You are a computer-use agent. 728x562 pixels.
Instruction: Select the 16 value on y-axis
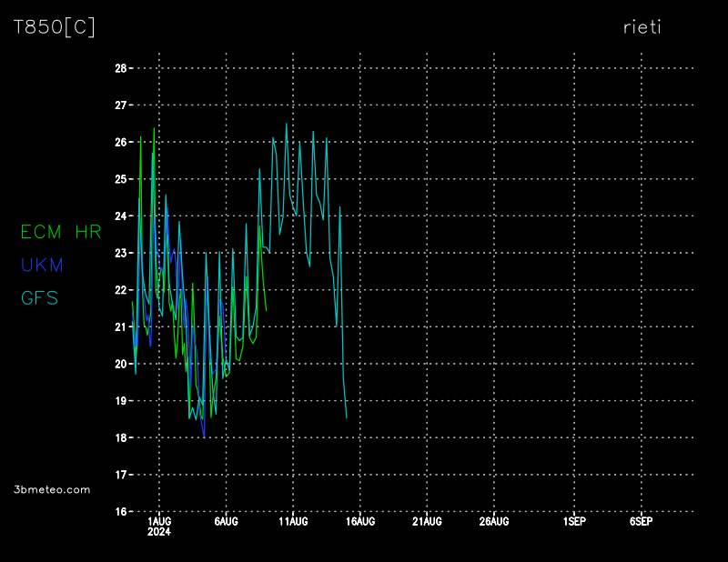[x=120, y=512]
